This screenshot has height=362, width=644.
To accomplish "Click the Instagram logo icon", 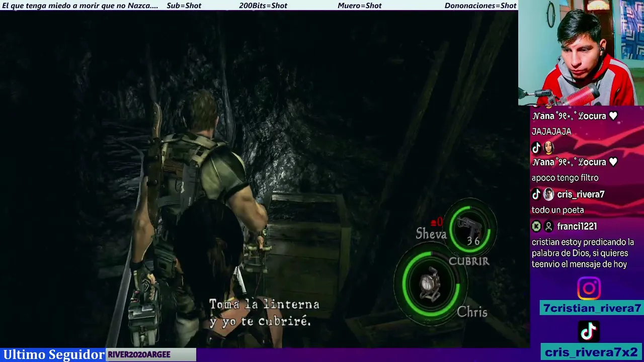I will click(589, 289).
